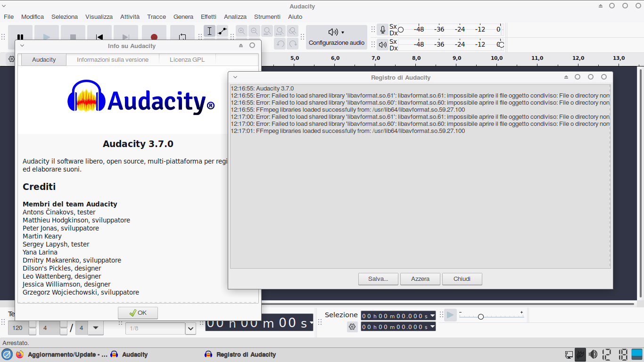Open Configurazione audio
The image size is (644, 362).
[x=337, y=37]
